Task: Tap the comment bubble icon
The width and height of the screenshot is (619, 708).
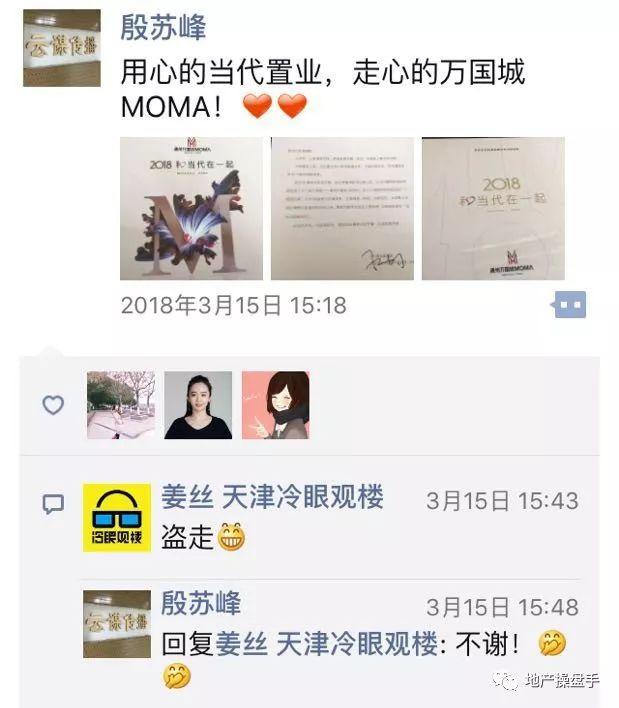Action: (53, 504)
